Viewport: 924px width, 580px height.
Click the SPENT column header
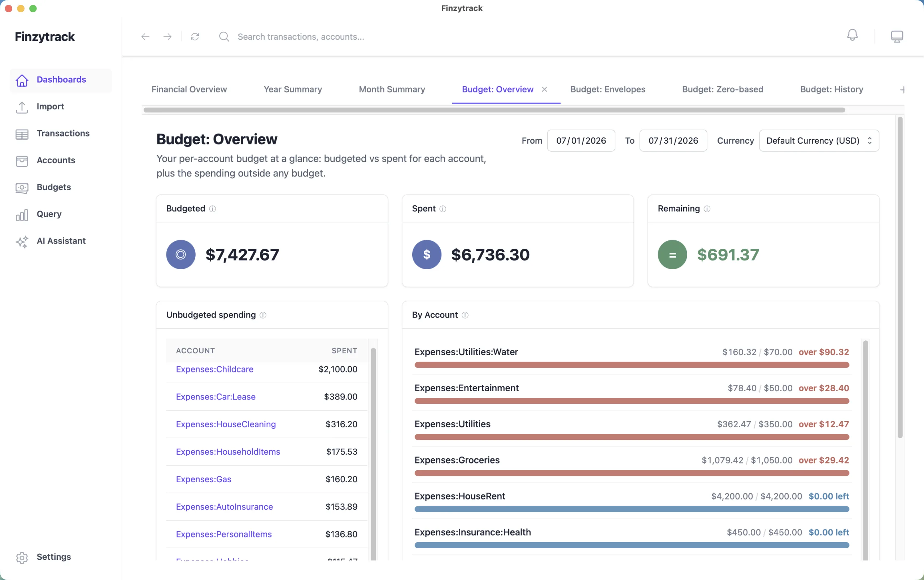point(344,350)
